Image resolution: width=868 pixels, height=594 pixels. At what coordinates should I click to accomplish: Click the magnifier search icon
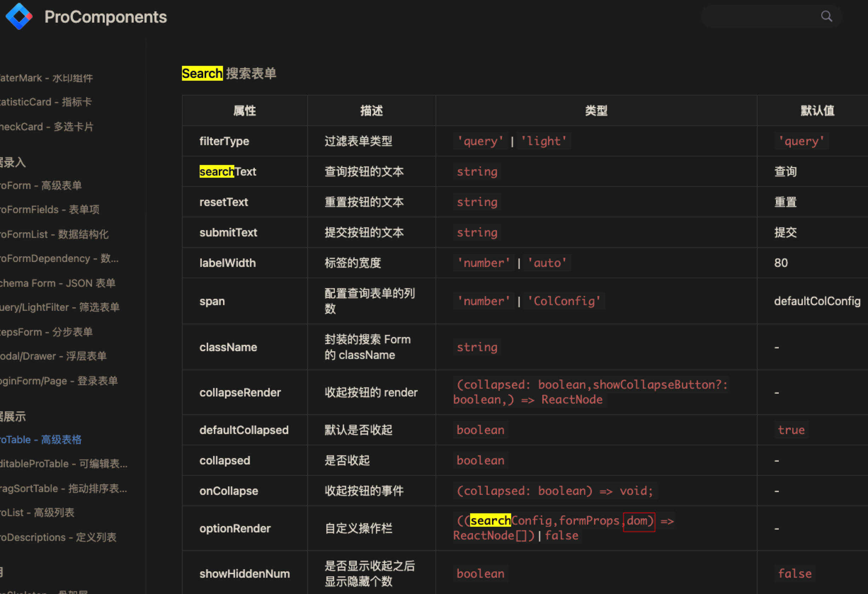coord(827,16)
